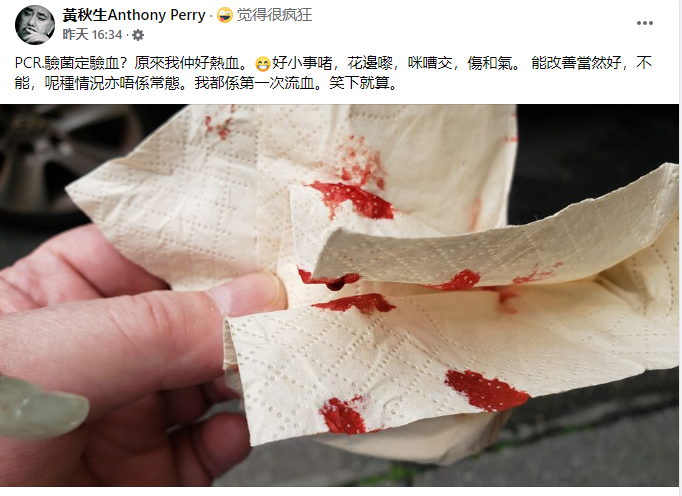Viewport: 682px width, 496px height.
Task: Open 黃秋生 profile picture avatar
Action: [x=35, y=25]
